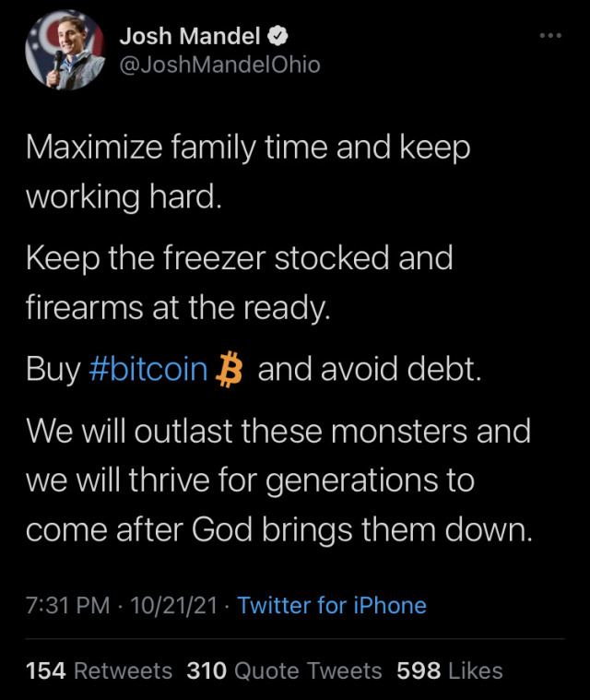The image size is (590, 700).
Task: Click the Josh Mandel display name
Action: point(191,37)
